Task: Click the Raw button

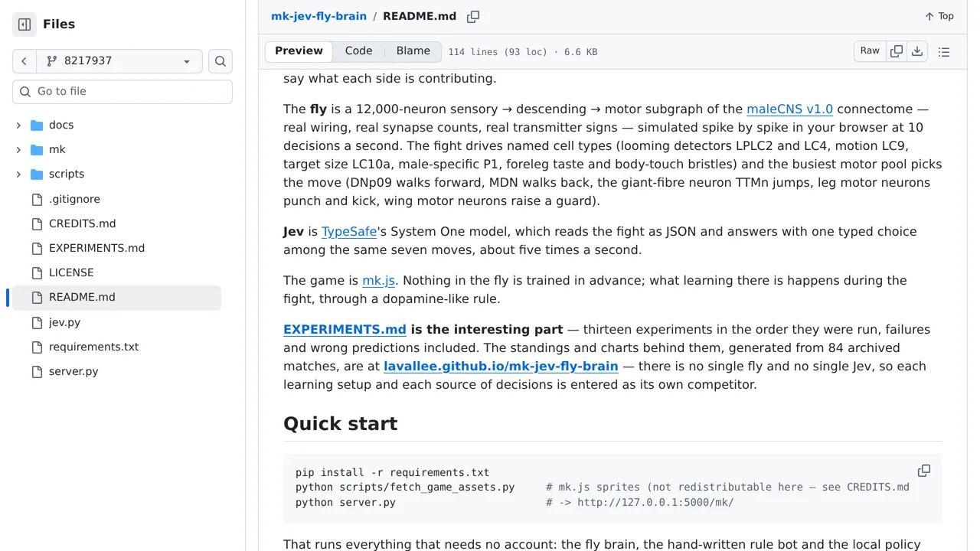Action: click(x=870, y=51)
